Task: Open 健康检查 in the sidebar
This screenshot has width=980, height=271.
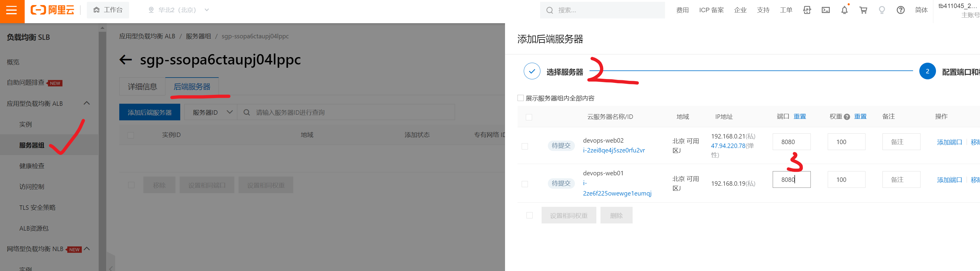Action: [32, 166]
